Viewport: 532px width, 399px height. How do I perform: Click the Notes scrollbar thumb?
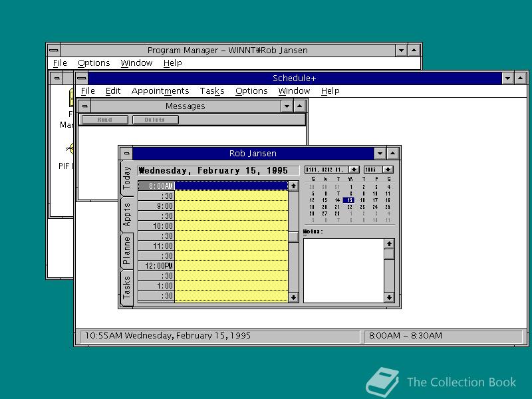coord(389,254)
